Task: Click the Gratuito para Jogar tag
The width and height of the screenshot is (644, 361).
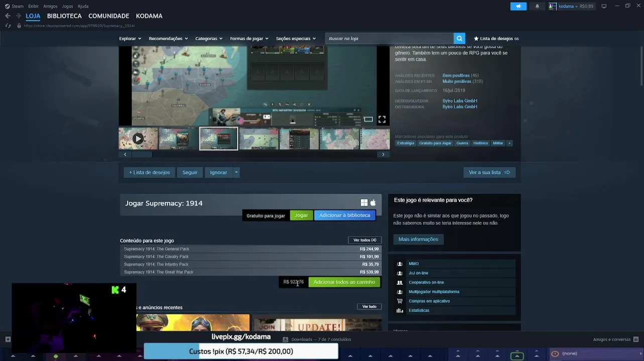Action: coord(435,143)
